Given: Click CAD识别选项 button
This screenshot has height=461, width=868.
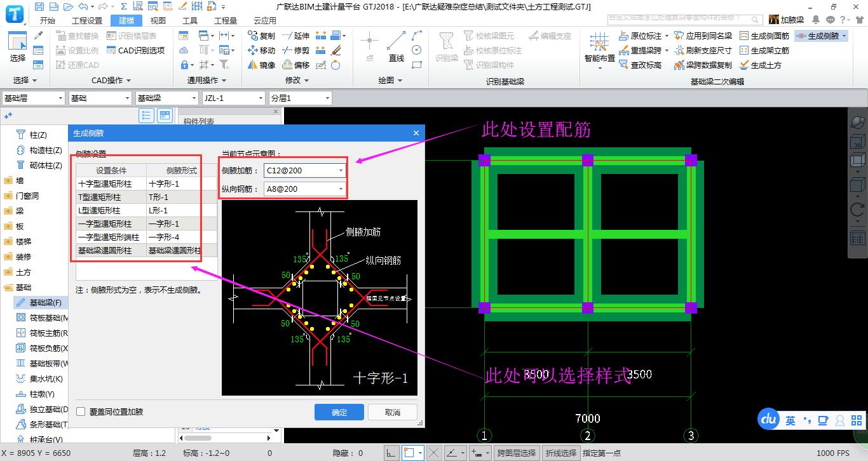Looking at the screenshot, I should 135,50.
